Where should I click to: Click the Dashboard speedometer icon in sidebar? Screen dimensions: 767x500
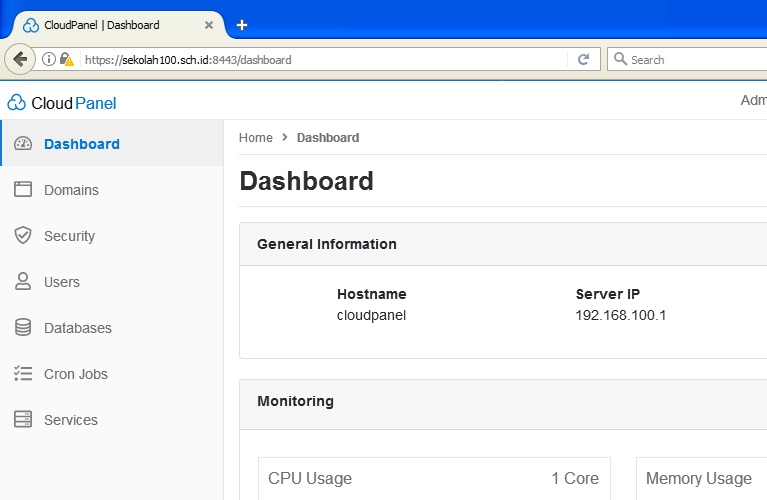pos(23,144)
